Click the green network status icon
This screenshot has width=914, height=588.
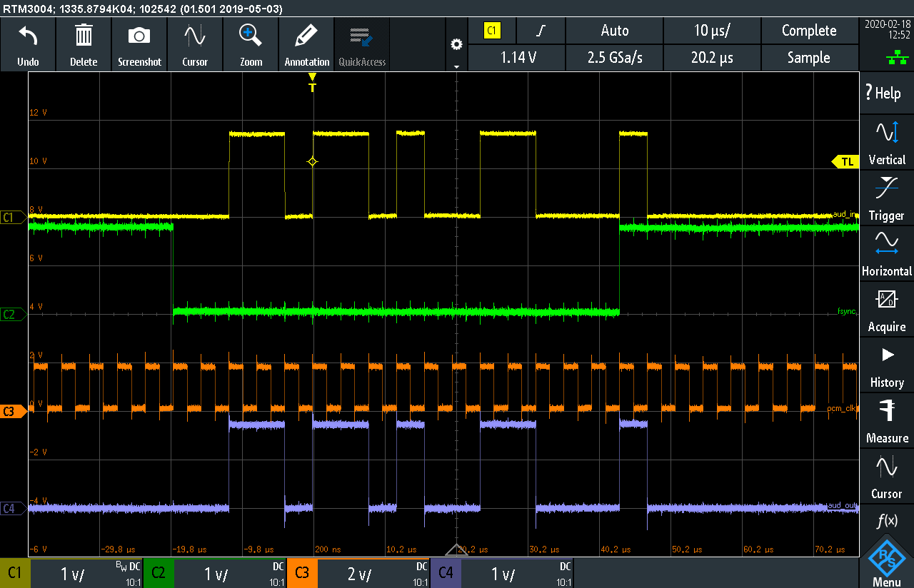896,59
